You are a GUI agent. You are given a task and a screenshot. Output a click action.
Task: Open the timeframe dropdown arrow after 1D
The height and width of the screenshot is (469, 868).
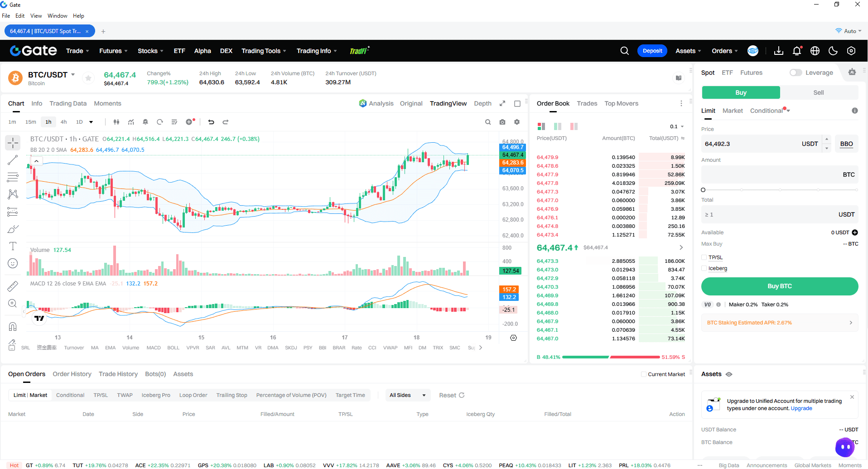point(91,122)
